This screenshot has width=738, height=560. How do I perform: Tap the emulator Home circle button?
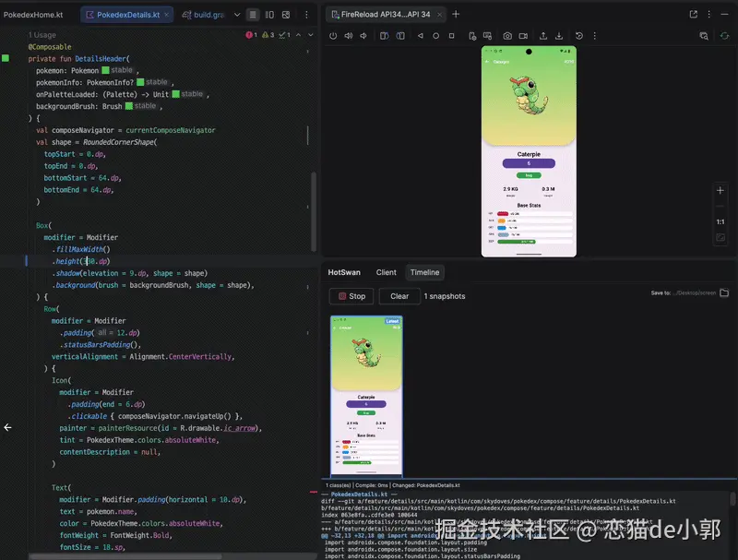click(x=435, y=36)
